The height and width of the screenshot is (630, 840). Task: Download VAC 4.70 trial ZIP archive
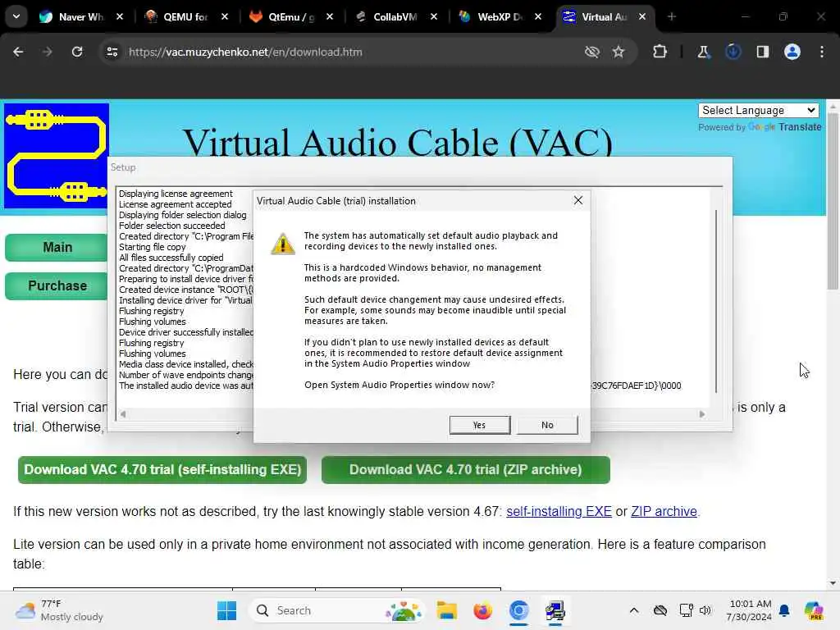466,470
